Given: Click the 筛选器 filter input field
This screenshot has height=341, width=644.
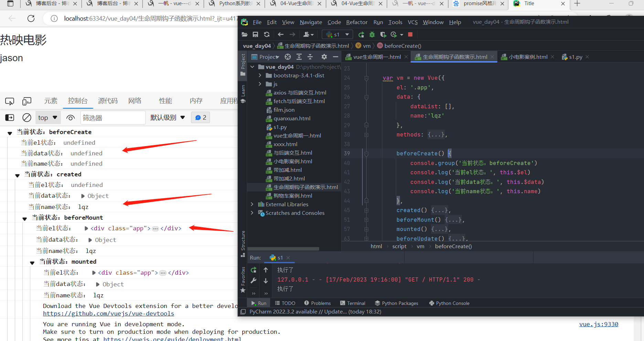Looking at the screenshot, I should (113, 118).
